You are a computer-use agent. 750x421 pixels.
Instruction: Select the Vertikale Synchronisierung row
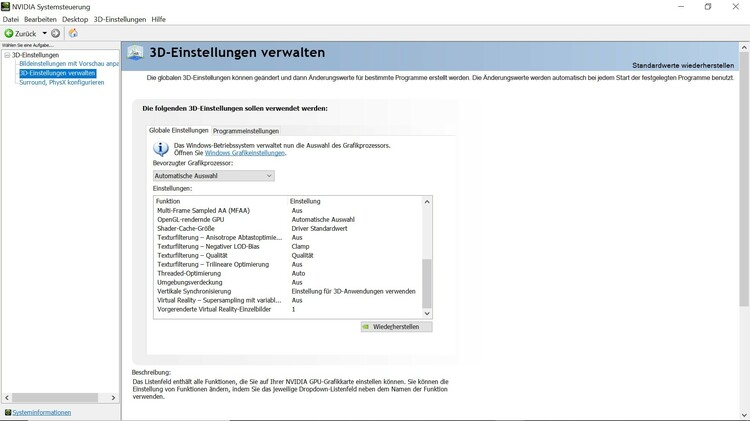coord(288,291)
